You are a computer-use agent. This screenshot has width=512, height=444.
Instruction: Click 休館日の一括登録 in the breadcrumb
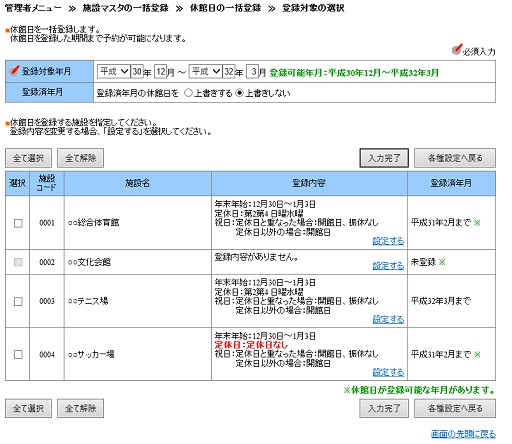click(225, 8)
